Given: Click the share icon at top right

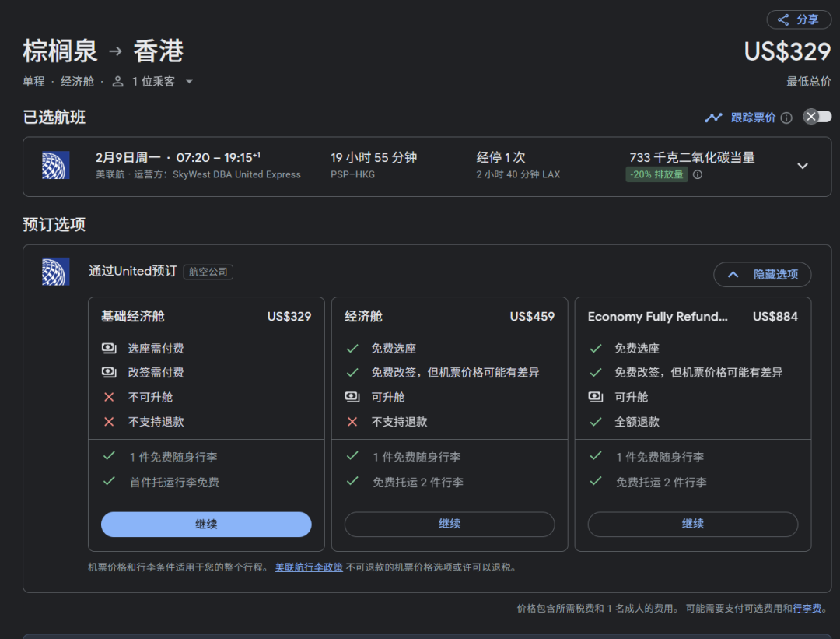Looking at the screenshot, I should tap(783, 19).
